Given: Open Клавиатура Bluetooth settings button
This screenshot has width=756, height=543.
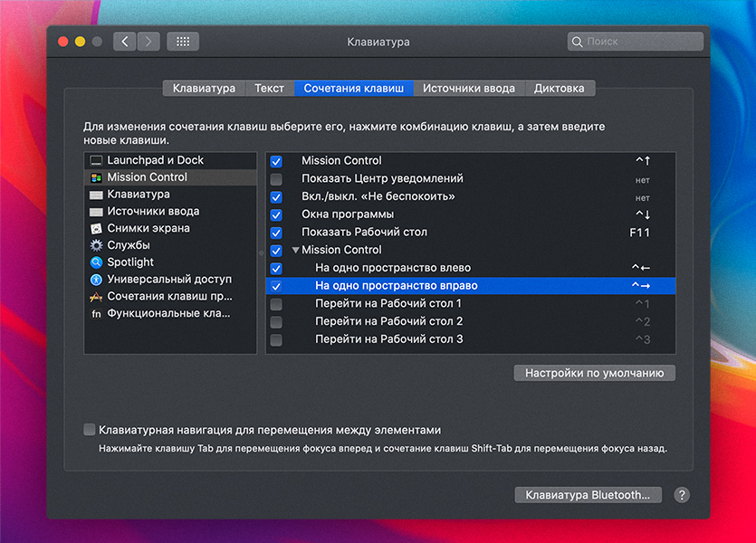Looking at the screenshot, I should click(x=588, y=495).
